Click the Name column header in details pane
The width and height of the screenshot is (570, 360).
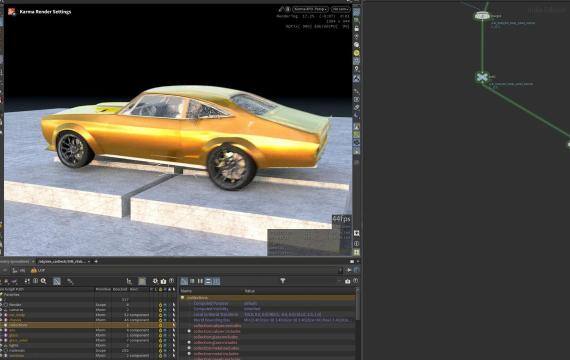(186, 291)
